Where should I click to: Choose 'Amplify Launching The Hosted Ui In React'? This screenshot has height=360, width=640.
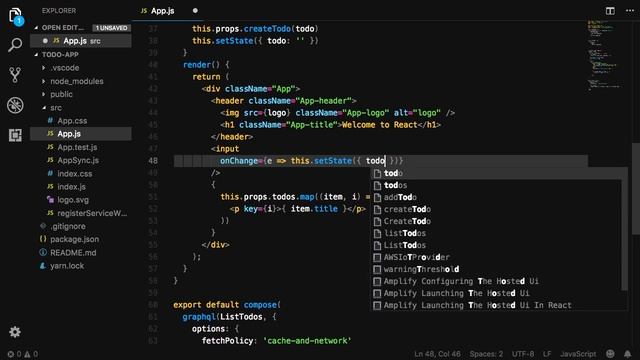497,305
